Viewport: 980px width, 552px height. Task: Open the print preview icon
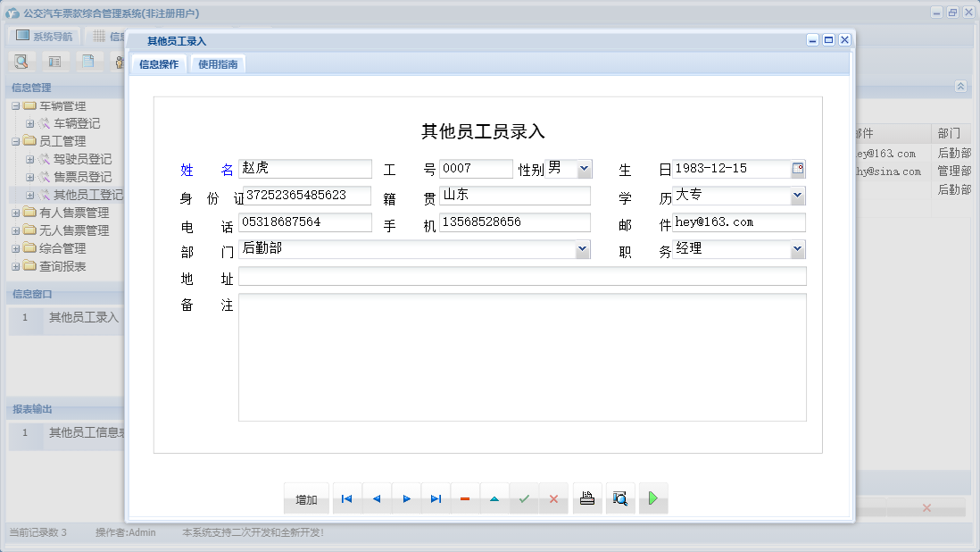620,498
